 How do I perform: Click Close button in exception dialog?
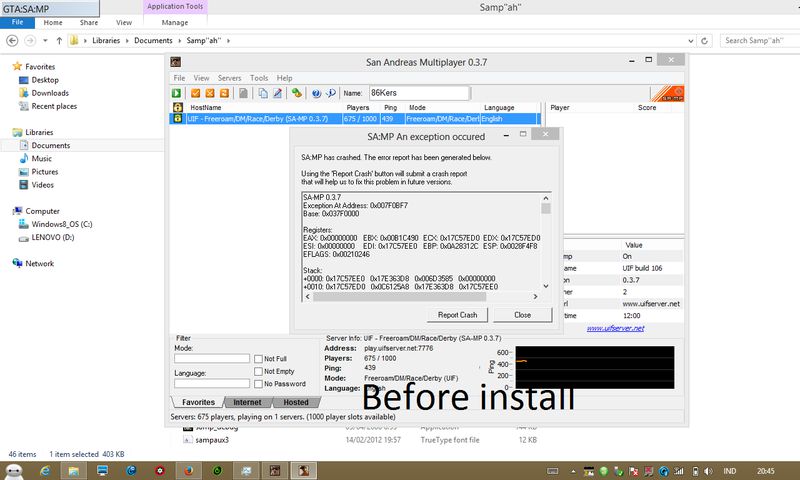pos(522,315)
